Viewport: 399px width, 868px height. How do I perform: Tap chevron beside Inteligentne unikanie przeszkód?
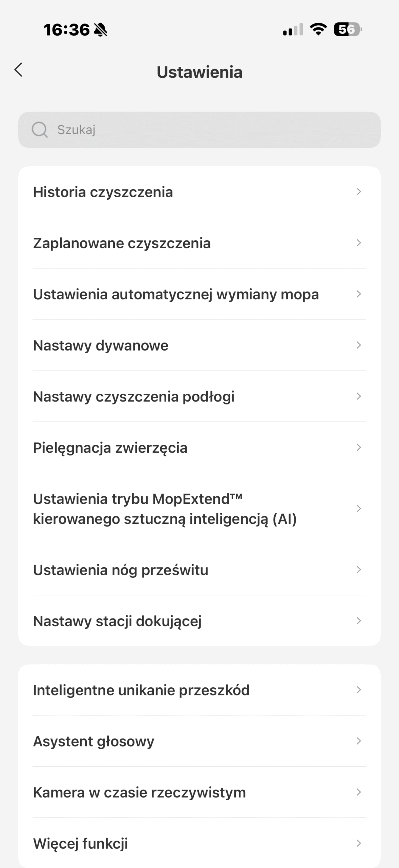(x=359, y=690)
